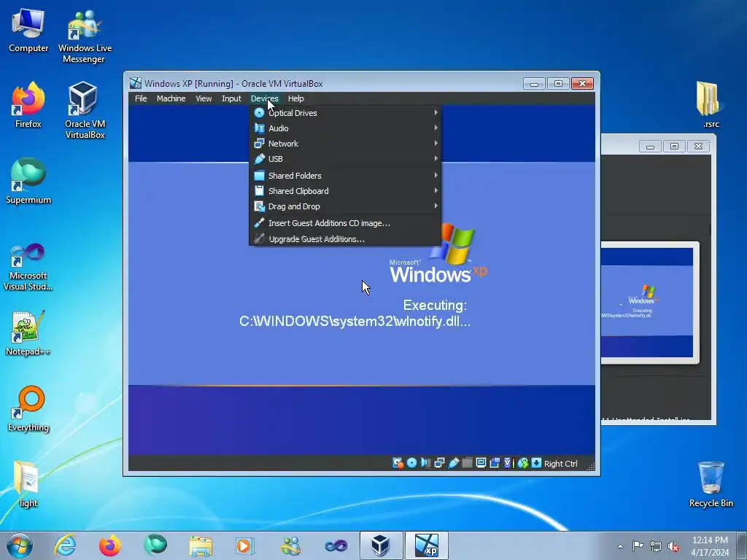
Task: Click the audio status bar indicator
Action: click(x=425, y=463)
